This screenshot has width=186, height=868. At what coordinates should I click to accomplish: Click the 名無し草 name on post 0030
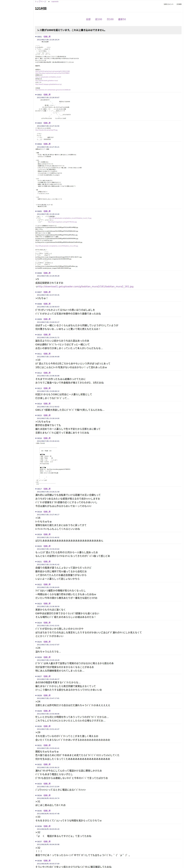pos(47,726)
